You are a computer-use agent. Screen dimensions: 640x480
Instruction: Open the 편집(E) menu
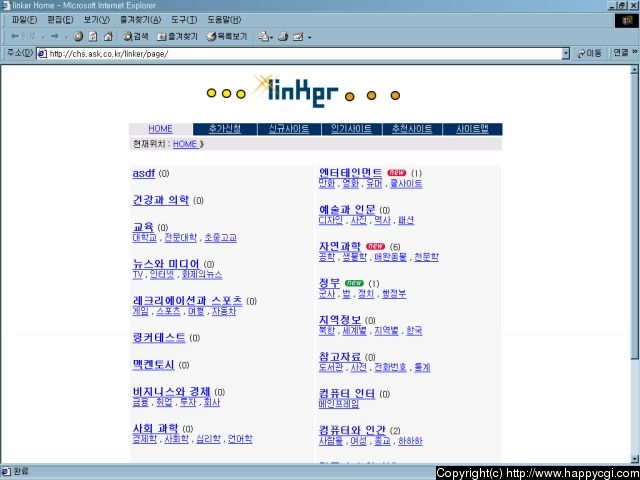(x=60, y=20)
